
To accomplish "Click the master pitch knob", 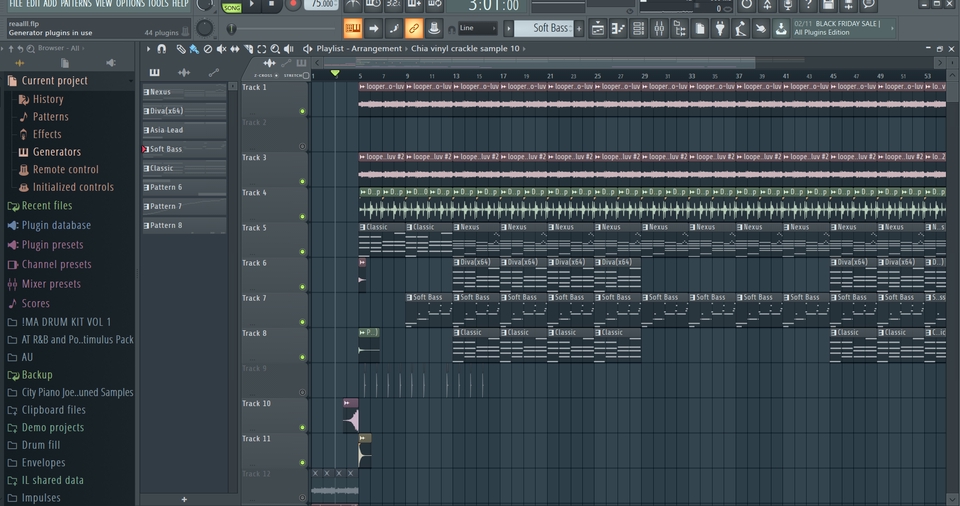I will coord(204,28).
